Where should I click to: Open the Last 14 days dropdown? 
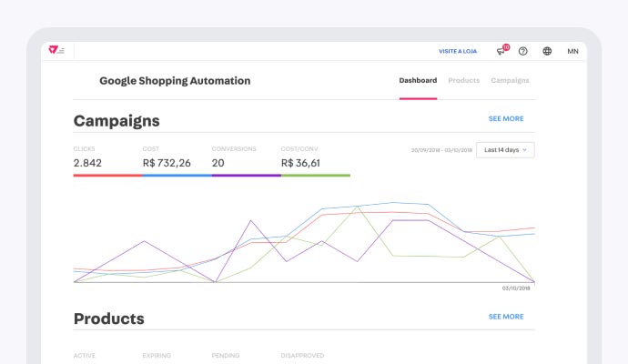tap(505, 150)
